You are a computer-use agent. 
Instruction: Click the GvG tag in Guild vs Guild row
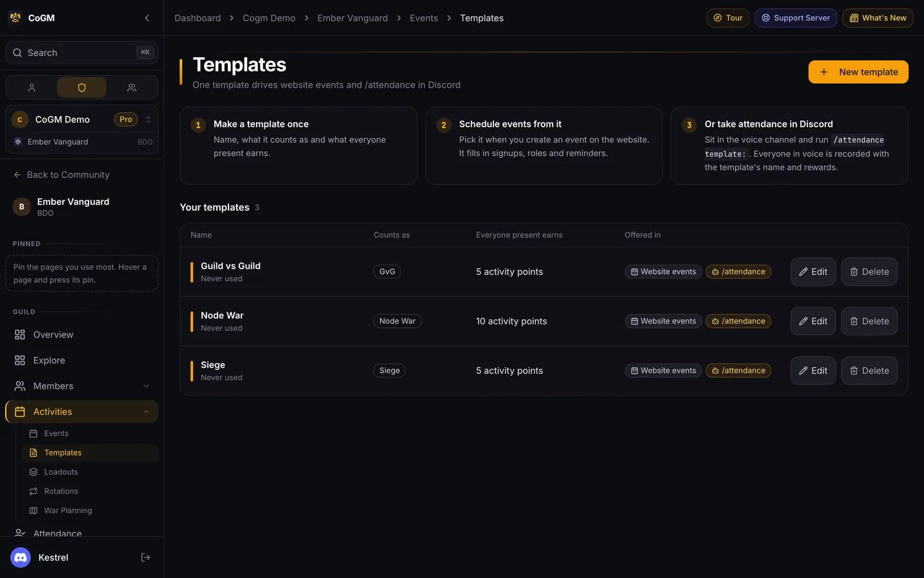click(387, 272)
